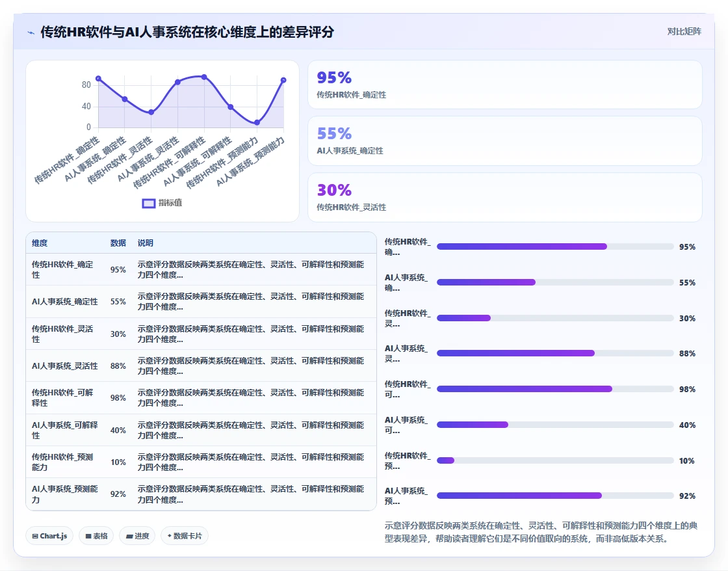Image resolution: width=728 pixels, height=571 pixels.
Task: Click the 维度 column header
Action: tap(40, 243)
